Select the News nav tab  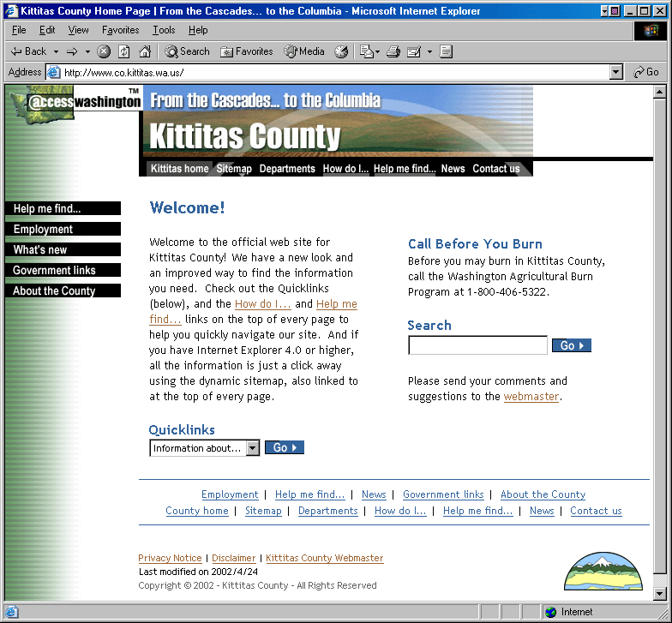(x=453, y=168)
